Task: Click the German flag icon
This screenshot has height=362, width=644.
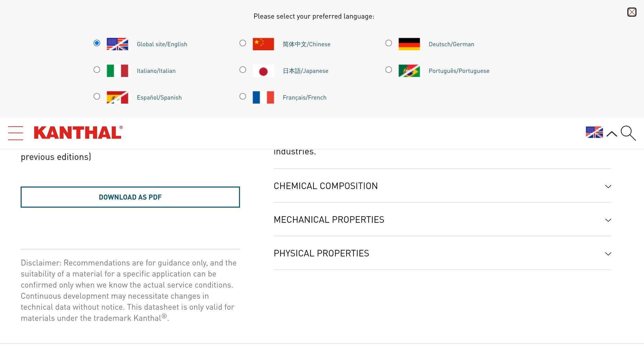Action: (409, 44)
